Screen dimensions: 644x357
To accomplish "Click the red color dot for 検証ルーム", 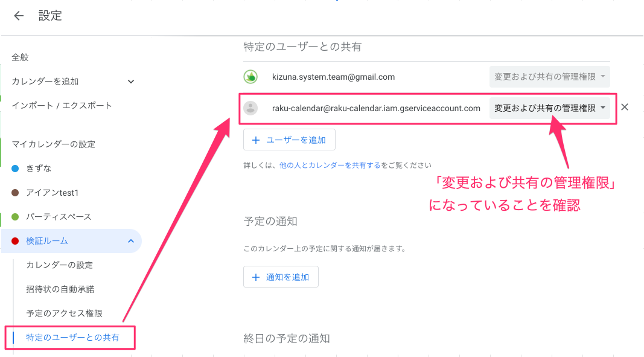I will [15, 241].
